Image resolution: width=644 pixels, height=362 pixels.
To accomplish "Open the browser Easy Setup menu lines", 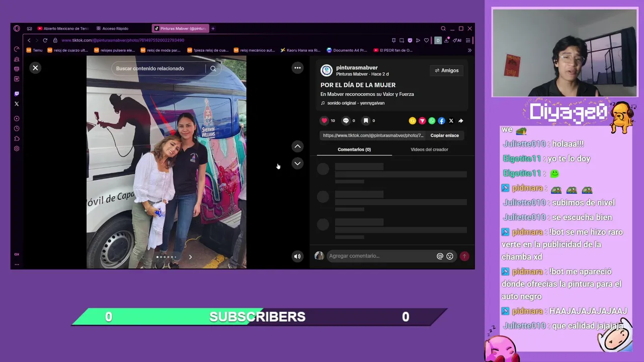I will [x=468, y=40].
